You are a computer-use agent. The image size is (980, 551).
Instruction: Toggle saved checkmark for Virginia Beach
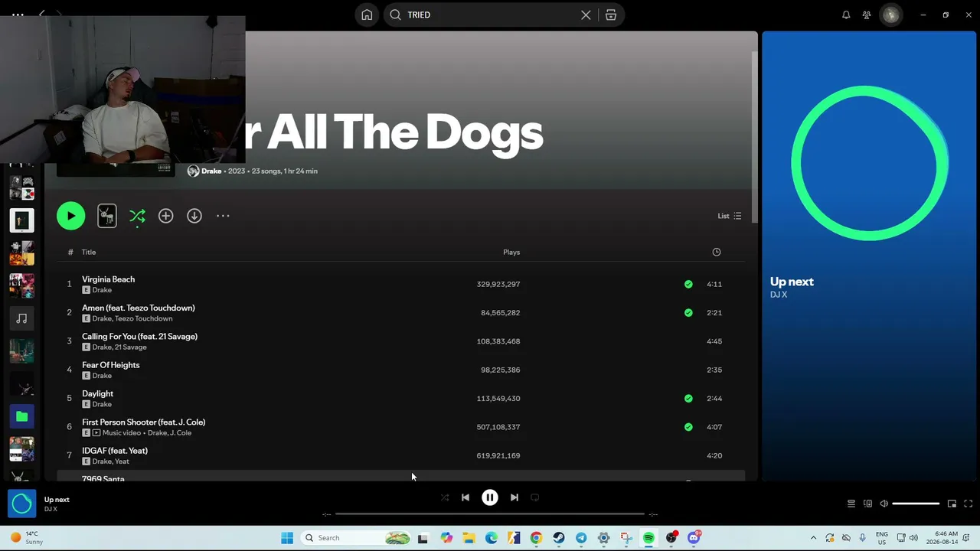click(x=688, y=284)
